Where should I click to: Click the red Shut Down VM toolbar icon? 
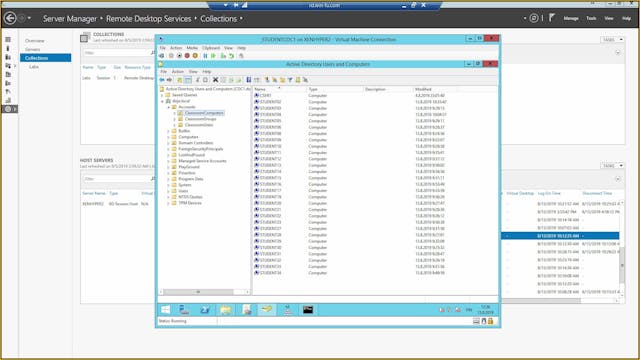point(187,56)
